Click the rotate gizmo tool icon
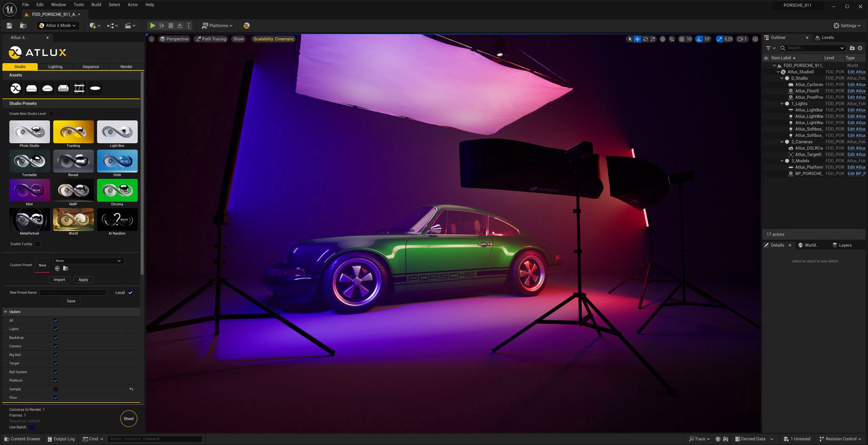868x445 pixels. (645, 39)
